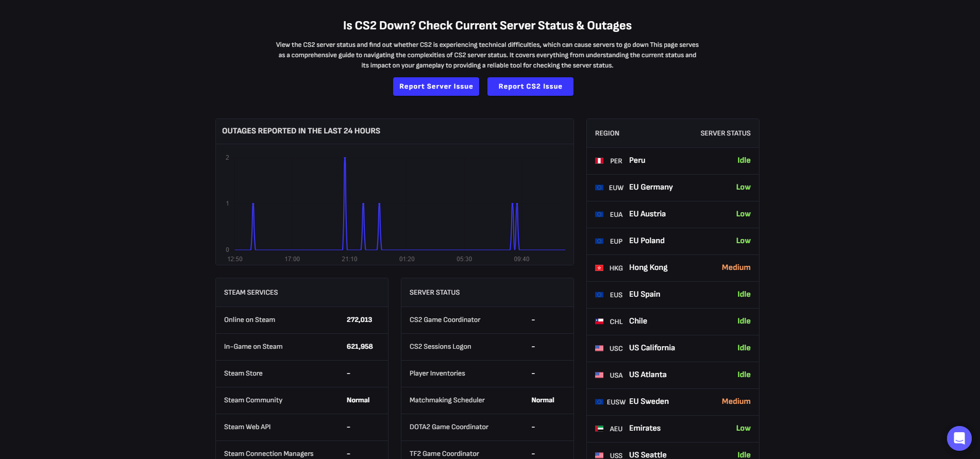
Task: Click the EU Germany flag icon
Action: [x=599, y=188]
